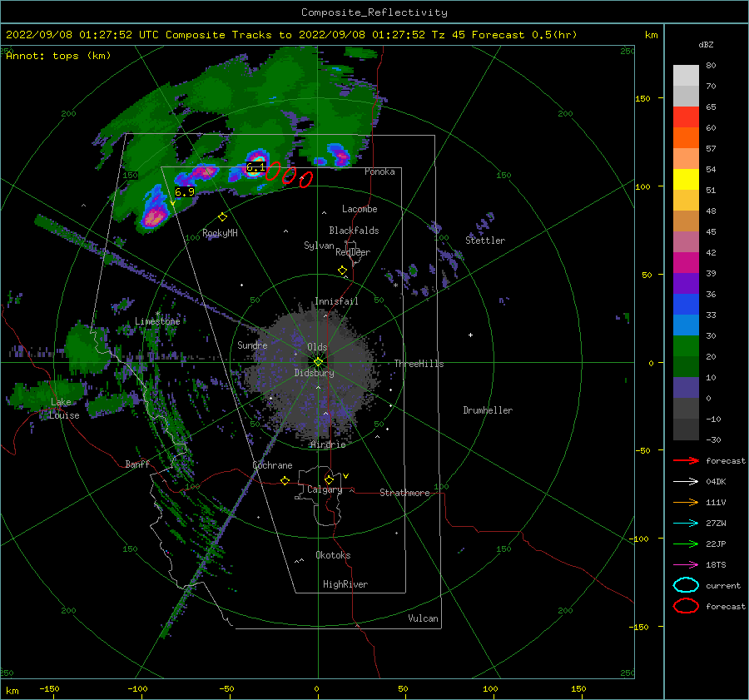The width and height of the screenshot is (749, 700).
Task: Pick the purple swatch between 39 and 36
Action: [686, 283]
